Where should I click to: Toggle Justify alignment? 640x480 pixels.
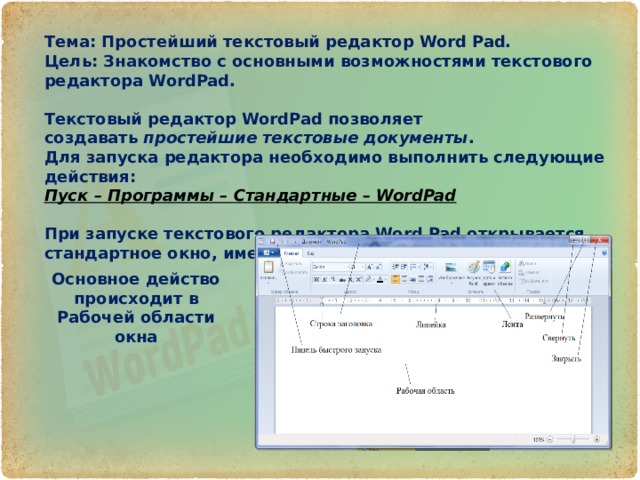point(421,280)
